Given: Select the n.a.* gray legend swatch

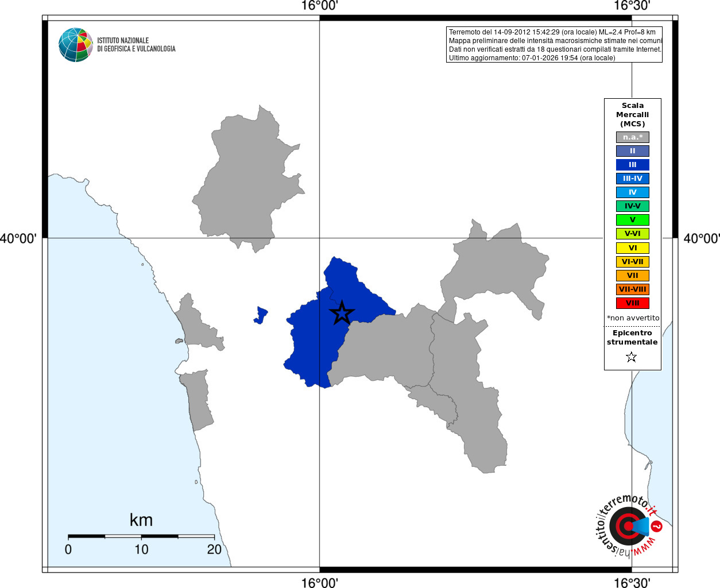Looking at the screenshot, I should tap(633, 137).
